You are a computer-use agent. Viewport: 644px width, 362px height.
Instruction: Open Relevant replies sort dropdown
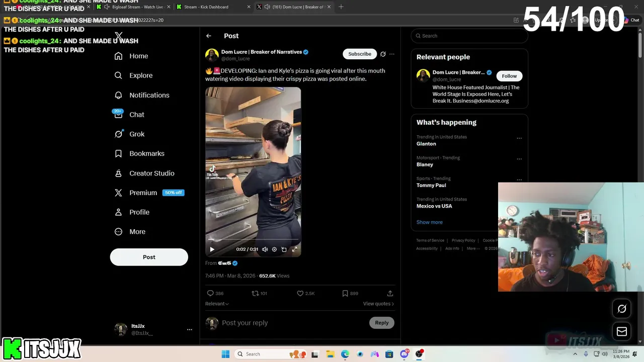click(x=217, y=304)
